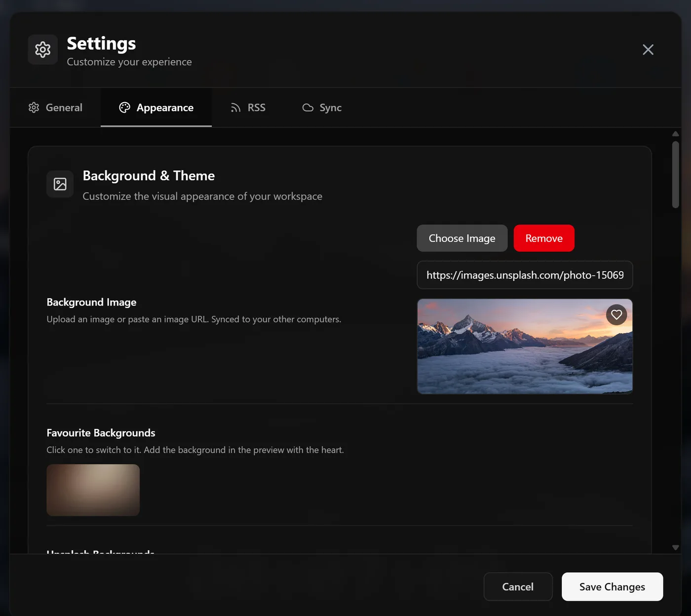Click 'Upload an image or paste an image URL' text

193,319
